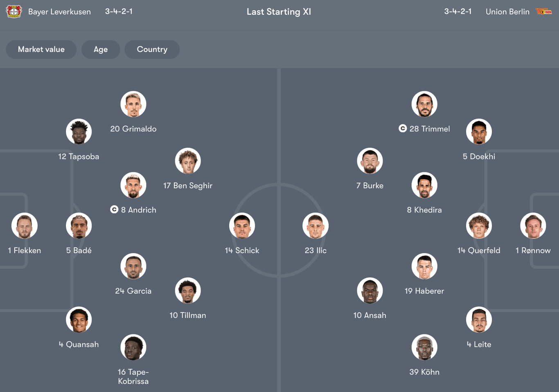
Task: Open Ilic's player photo
Action: click(x=316, y=226)
